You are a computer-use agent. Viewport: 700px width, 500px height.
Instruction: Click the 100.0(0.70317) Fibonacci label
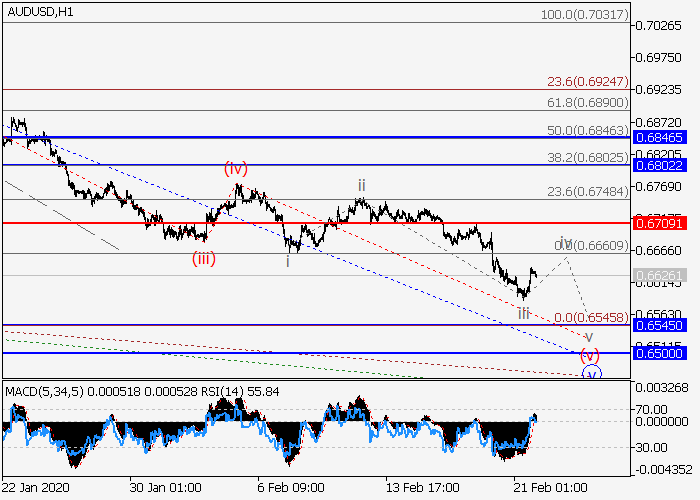(583, 16)
